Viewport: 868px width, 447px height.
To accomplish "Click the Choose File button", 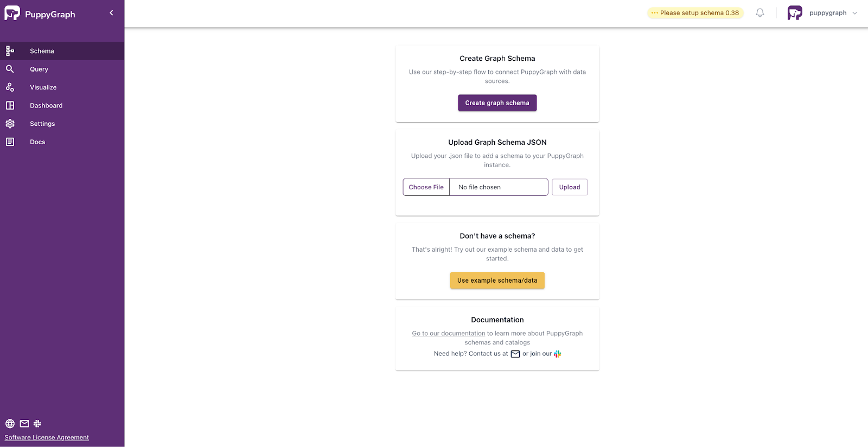I will coord(426,187).
